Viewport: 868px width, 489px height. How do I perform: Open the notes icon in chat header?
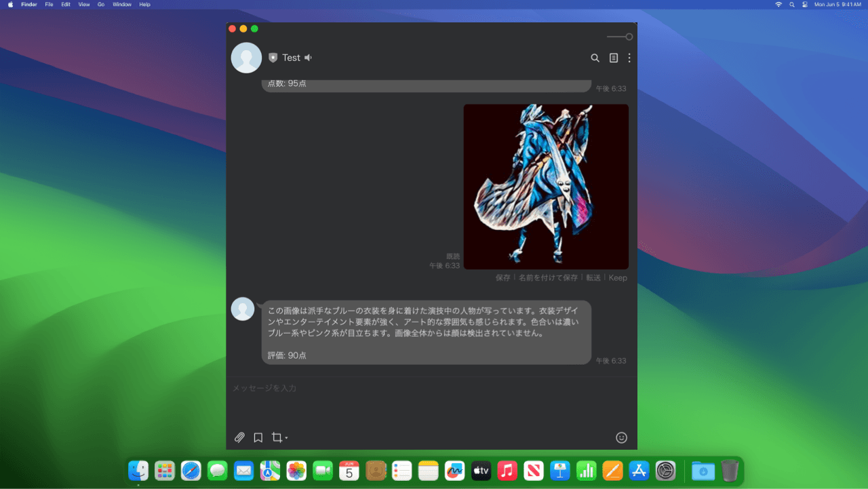[614, 58]
